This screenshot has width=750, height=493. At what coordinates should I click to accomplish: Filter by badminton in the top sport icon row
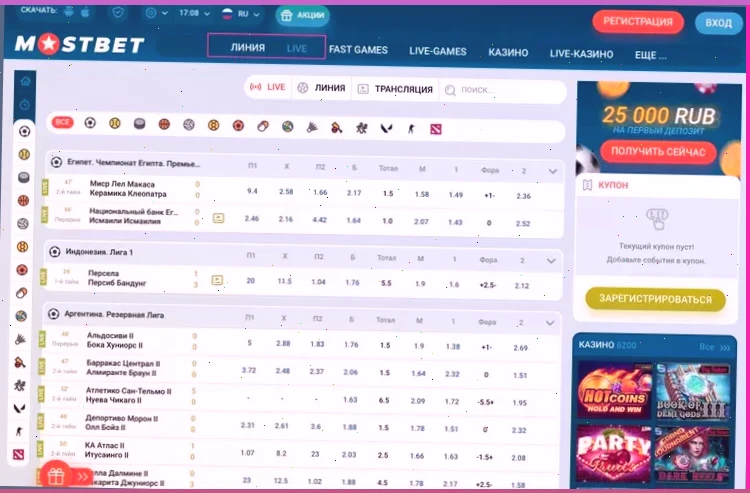click(312, 127)
